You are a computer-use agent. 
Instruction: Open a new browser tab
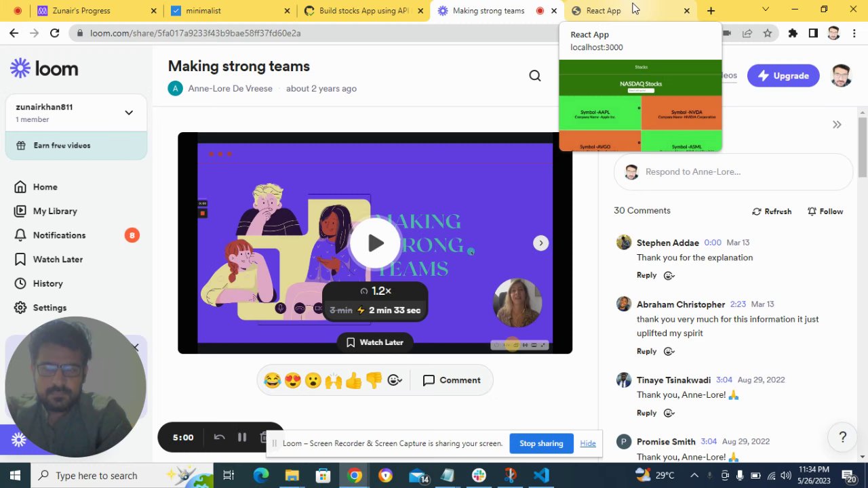pos(711,11)
